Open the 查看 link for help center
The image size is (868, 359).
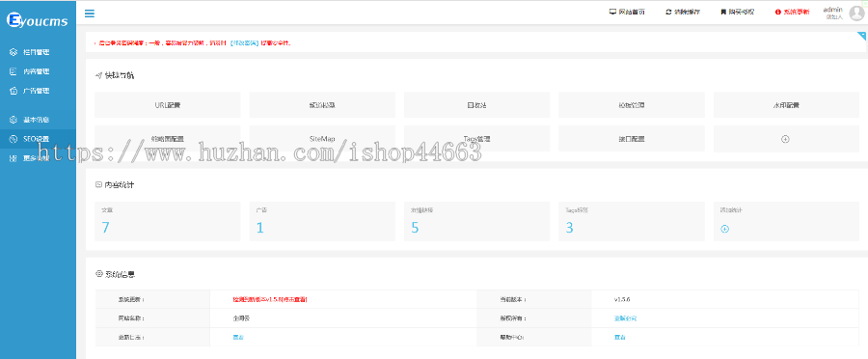[x=619, y=337]
